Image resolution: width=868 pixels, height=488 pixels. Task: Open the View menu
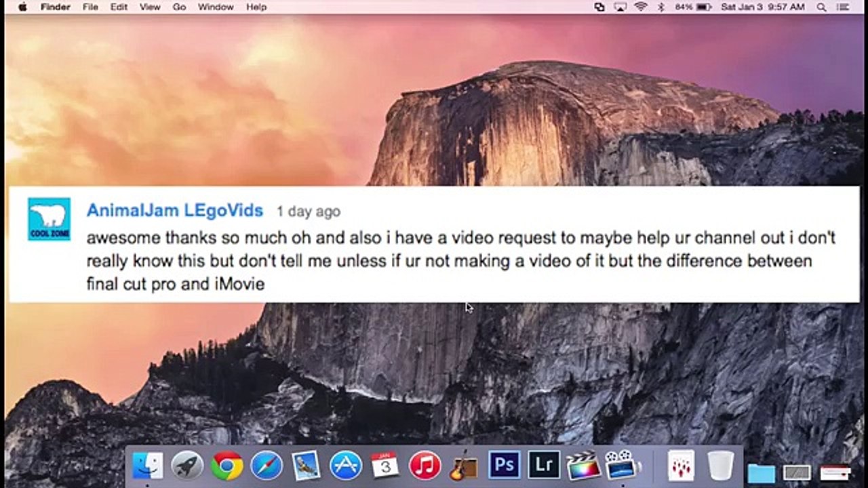150,7
